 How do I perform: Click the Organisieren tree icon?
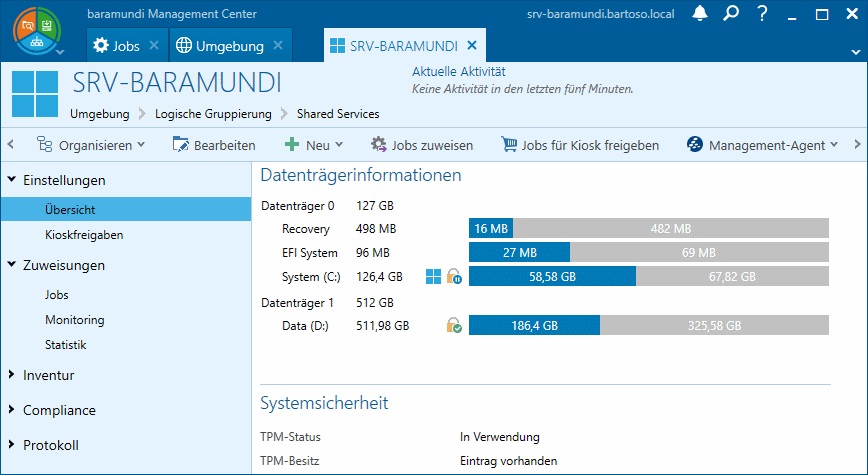[x=44, y=144]
